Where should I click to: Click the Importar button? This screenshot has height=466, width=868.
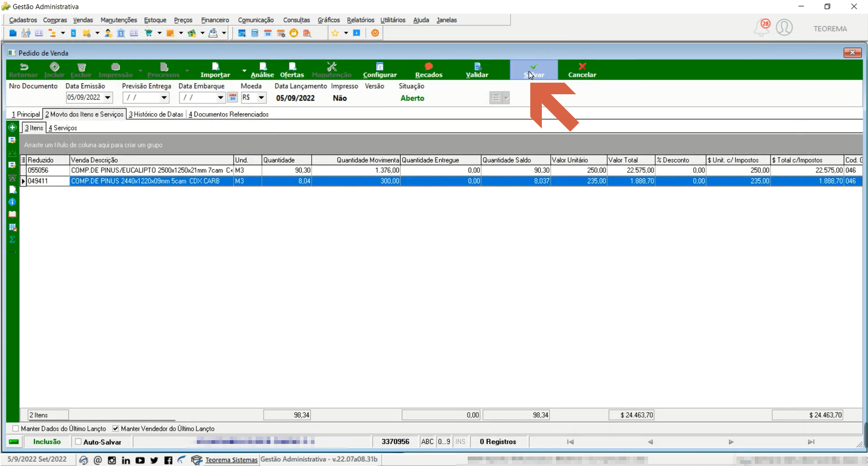tap(215, 70)
